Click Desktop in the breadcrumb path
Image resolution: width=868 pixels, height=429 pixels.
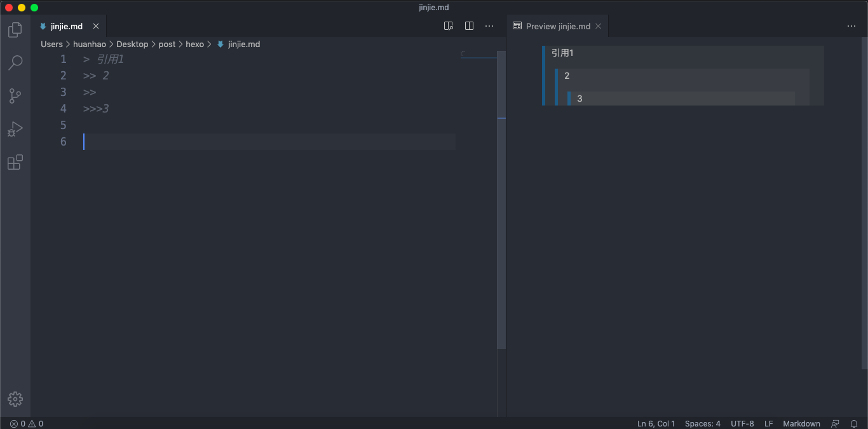pyautogui.click(x=132, y=44)
